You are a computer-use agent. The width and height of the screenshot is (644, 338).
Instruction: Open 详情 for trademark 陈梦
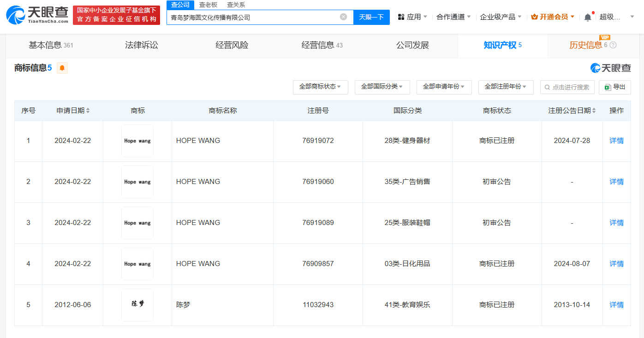pos(616,305)
